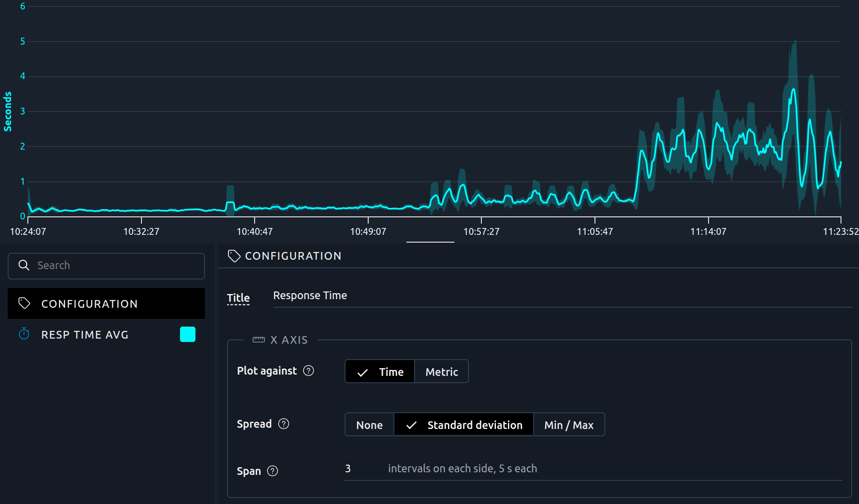The height and width of the screenshot is (504, 859).
Task: Click the 10:24:07 start time label
Action: point(28,232)
